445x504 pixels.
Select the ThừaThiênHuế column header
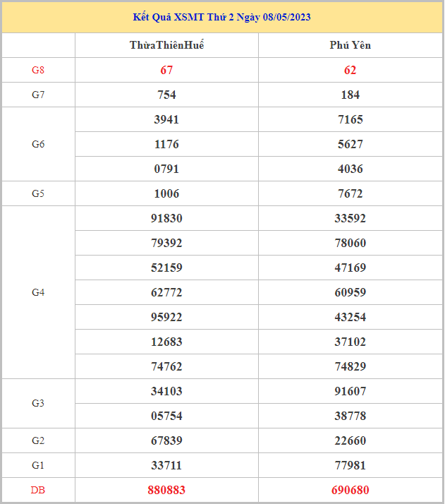pos(166,45)
